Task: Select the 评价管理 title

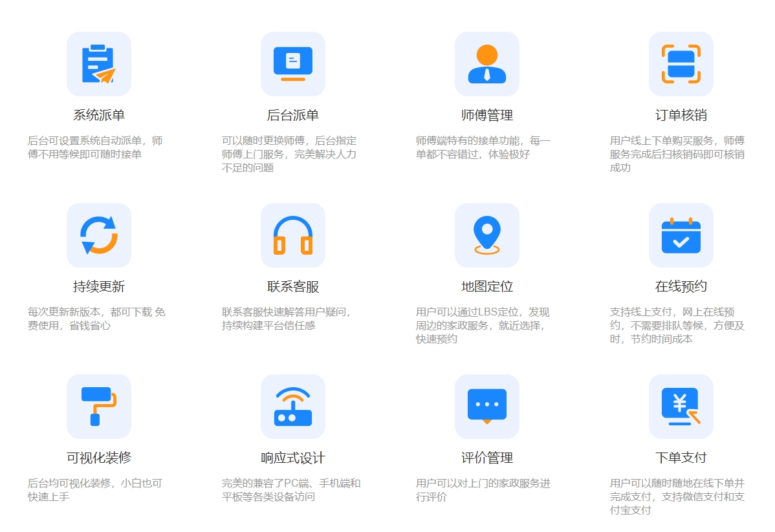Action: [x=487, y=458]
